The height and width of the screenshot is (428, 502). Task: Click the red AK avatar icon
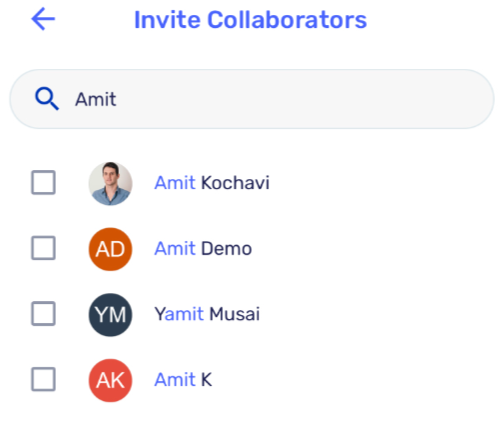(110, 380)
